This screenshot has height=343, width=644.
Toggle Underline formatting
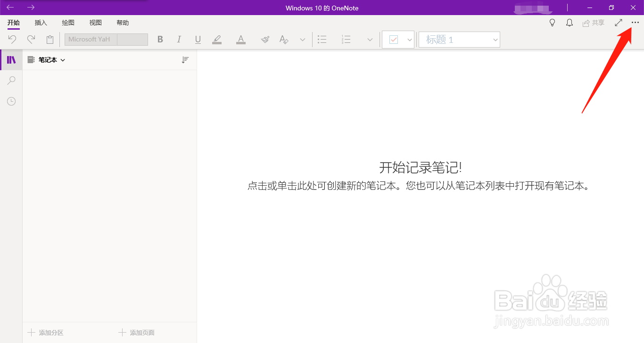pos(198,40)
